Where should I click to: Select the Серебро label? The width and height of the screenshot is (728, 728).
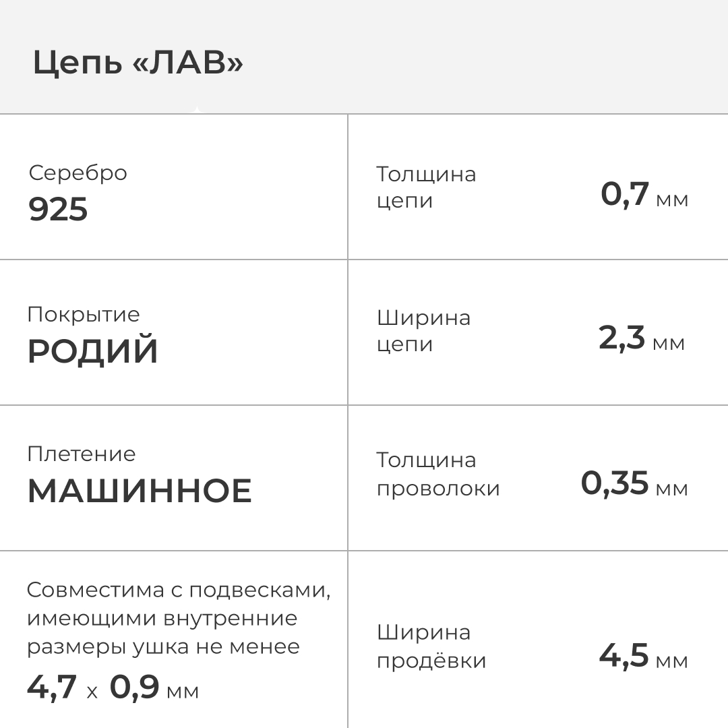78,173
